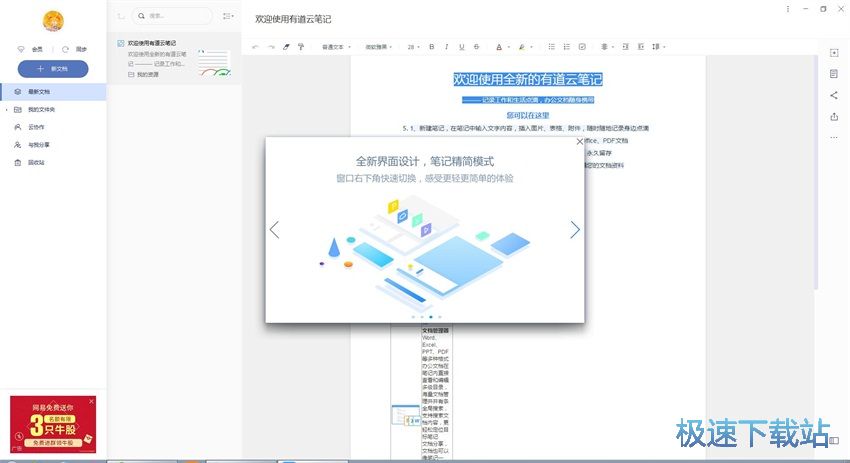Image resolution: width=850 pixels, height=463 pixels.
Task: Open the font size dropdown showing 28
Action: 414,47
